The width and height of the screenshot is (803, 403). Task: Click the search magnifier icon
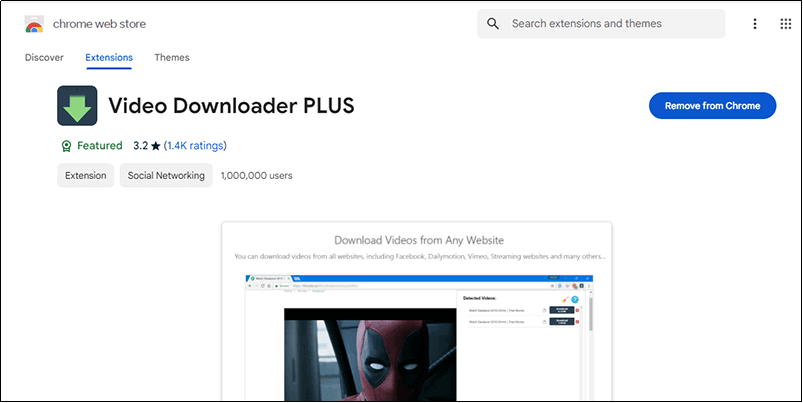(x=493, y=24)
